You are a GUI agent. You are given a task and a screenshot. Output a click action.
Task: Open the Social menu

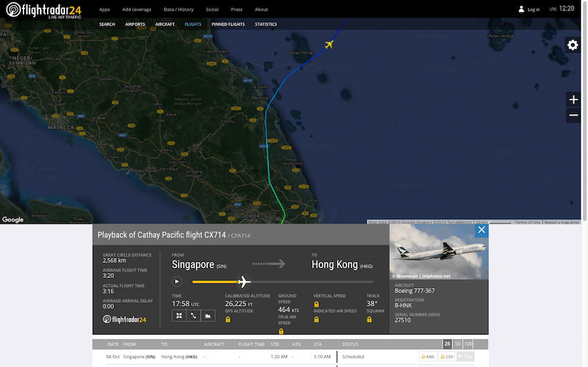tap(212, 10)
